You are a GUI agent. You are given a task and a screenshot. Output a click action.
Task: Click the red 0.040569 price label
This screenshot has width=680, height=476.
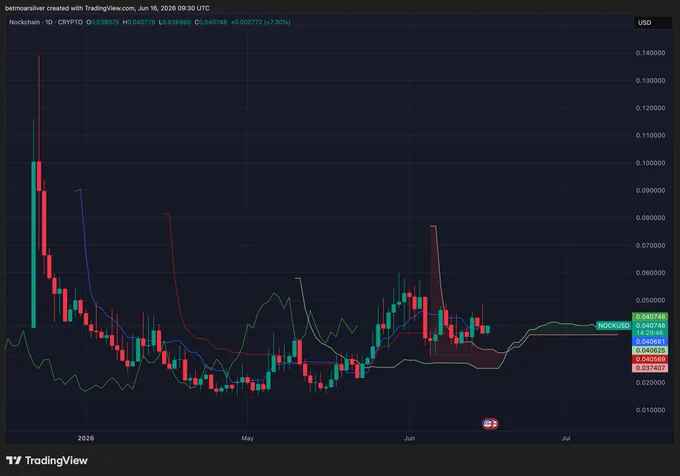coord(650,359)
